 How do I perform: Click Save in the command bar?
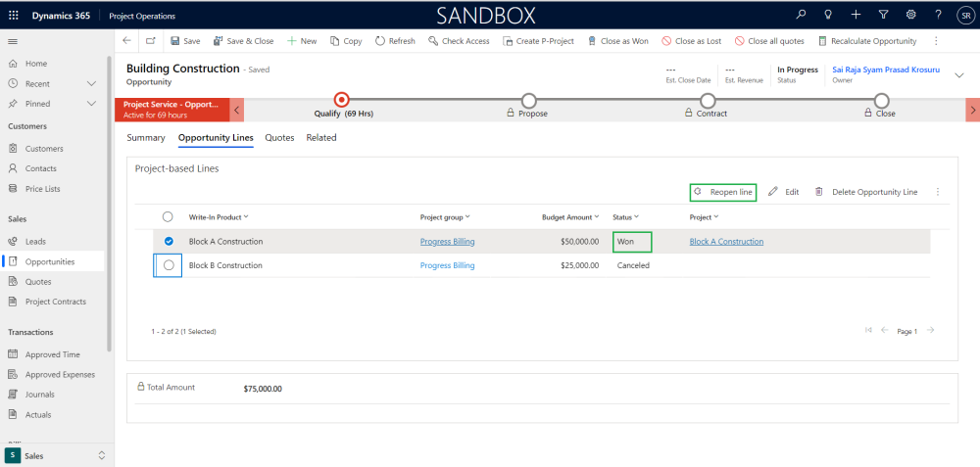pos(185,41)
